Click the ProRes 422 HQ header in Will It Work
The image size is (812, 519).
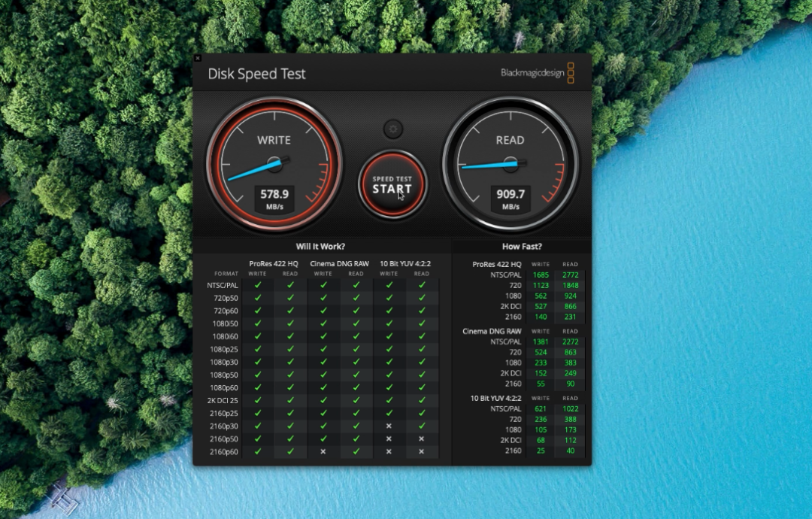click(274, 264)
